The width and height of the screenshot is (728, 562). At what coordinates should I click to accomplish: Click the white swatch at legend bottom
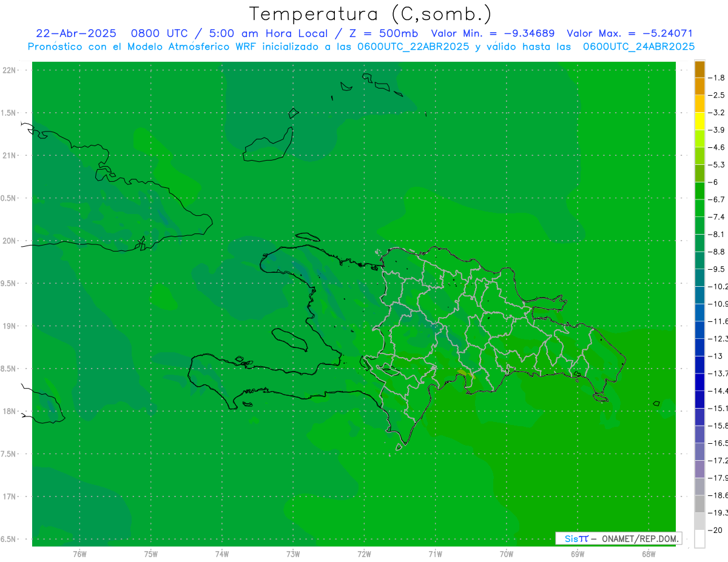(699, 538)
